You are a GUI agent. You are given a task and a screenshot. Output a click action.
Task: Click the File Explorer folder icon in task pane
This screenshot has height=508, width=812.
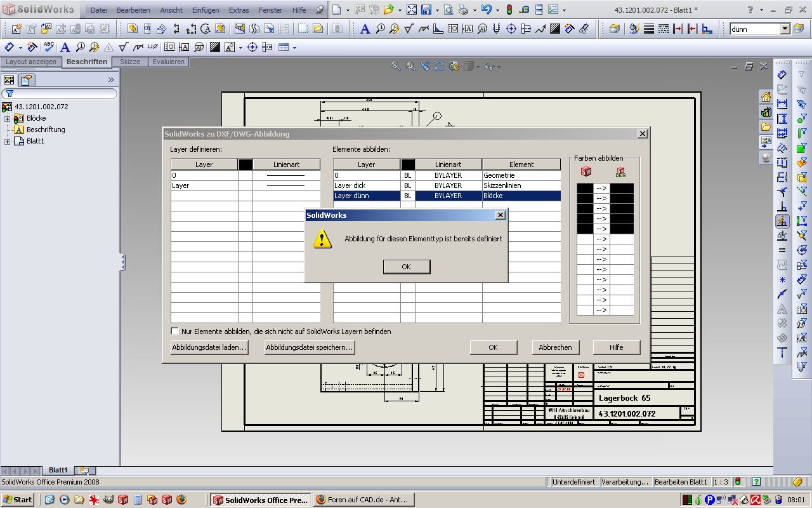click(x=766, y=127)
